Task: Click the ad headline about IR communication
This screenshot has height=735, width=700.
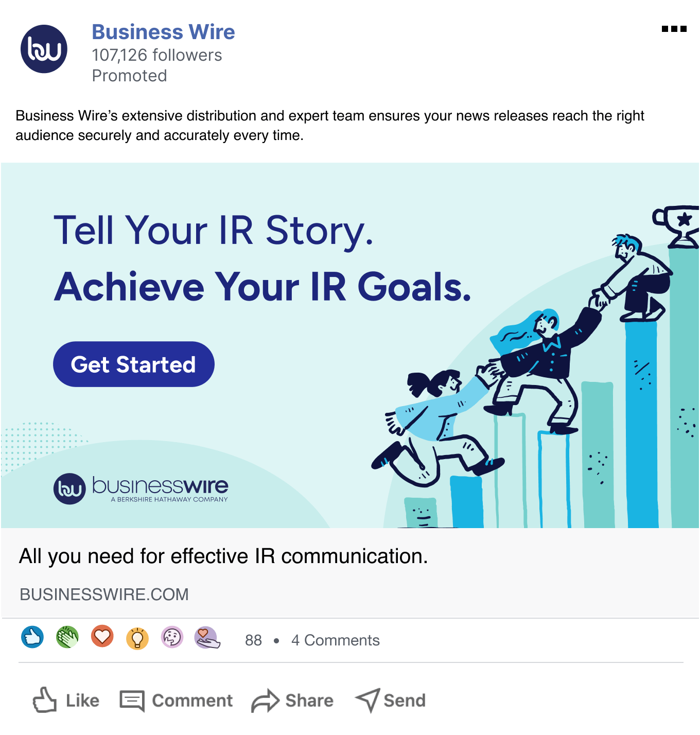Action: [223, 556]
